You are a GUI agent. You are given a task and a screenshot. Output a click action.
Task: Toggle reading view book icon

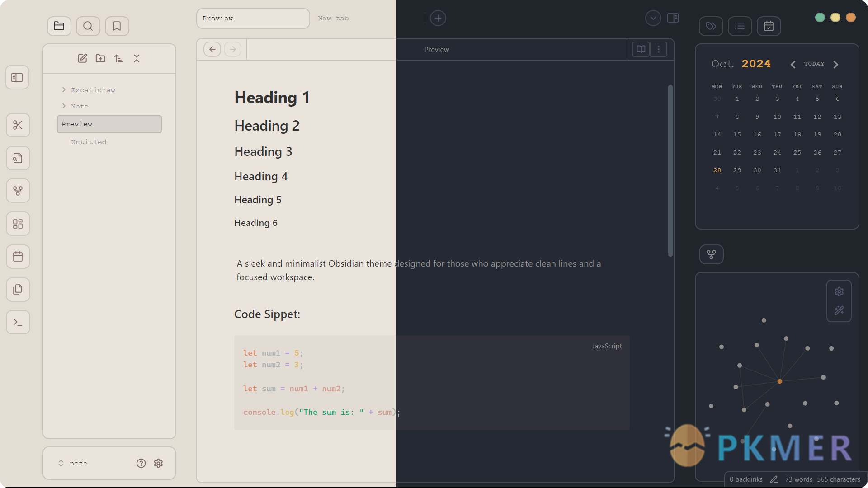641,49
